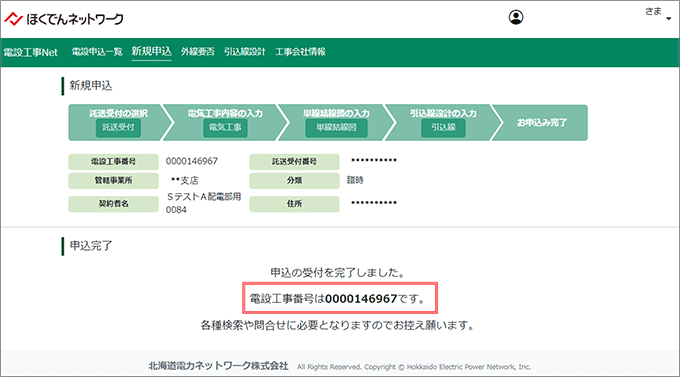Screen dimensions: 680x377
Task: Select the 管轄事業所 label cell
Action: pos(113,180)
